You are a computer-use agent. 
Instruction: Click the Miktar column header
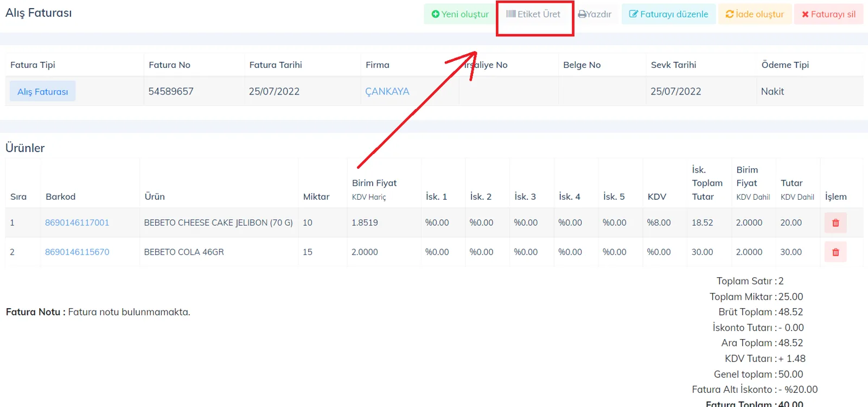pyautogui.click(x=316, y=196)
